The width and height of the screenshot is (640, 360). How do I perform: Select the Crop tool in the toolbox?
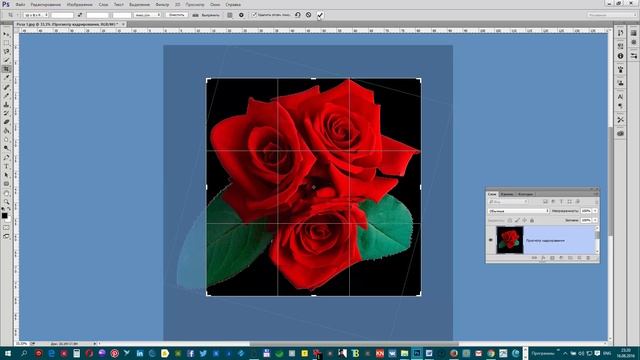[x=6, y=69]
